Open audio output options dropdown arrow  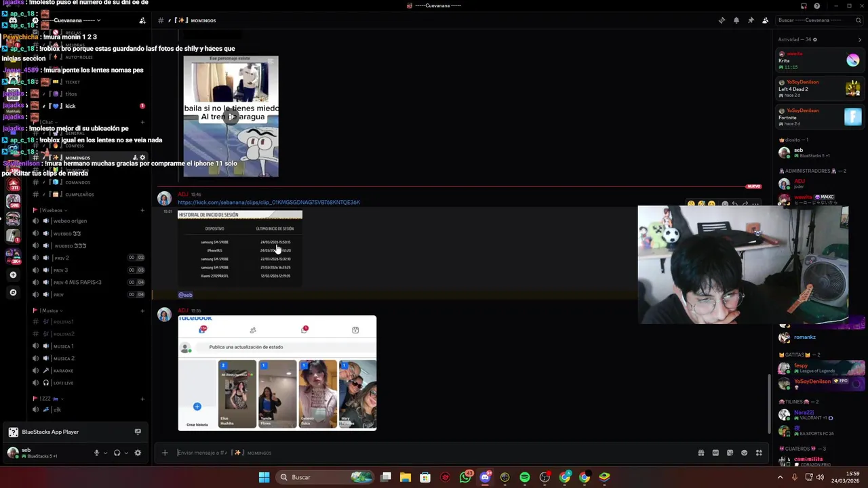pos(126,453)
